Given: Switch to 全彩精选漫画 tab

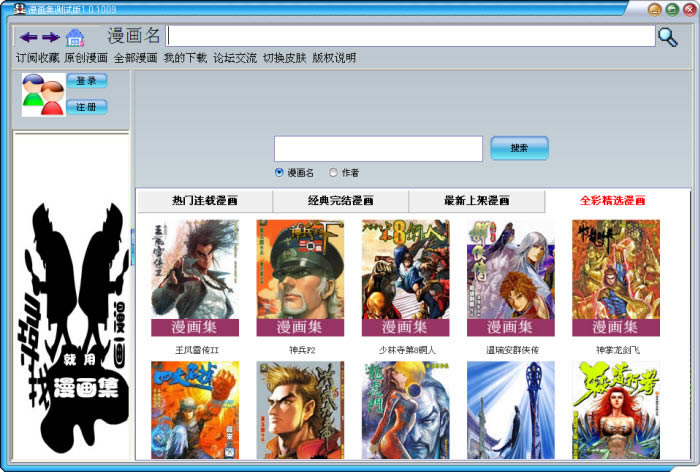Looking at the screenshot, I should [x=612, y=201].
